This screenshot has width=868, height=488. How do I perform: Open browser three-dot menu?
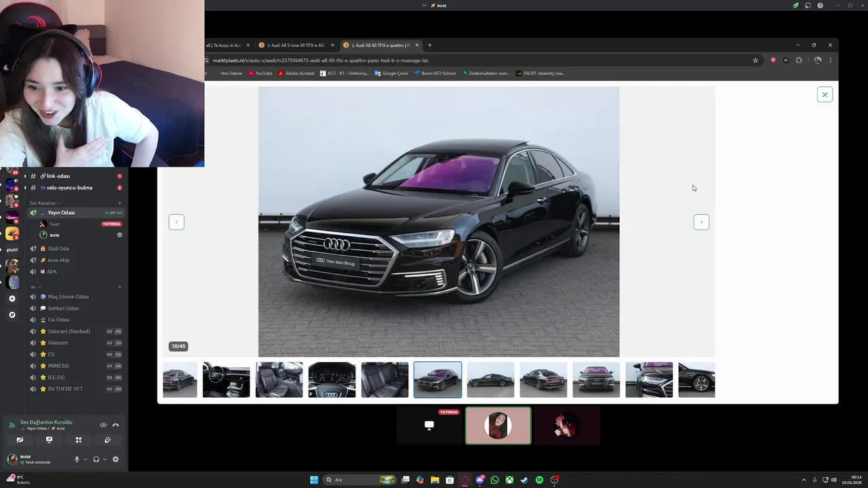pyautogui.click(x=830, y=60)
